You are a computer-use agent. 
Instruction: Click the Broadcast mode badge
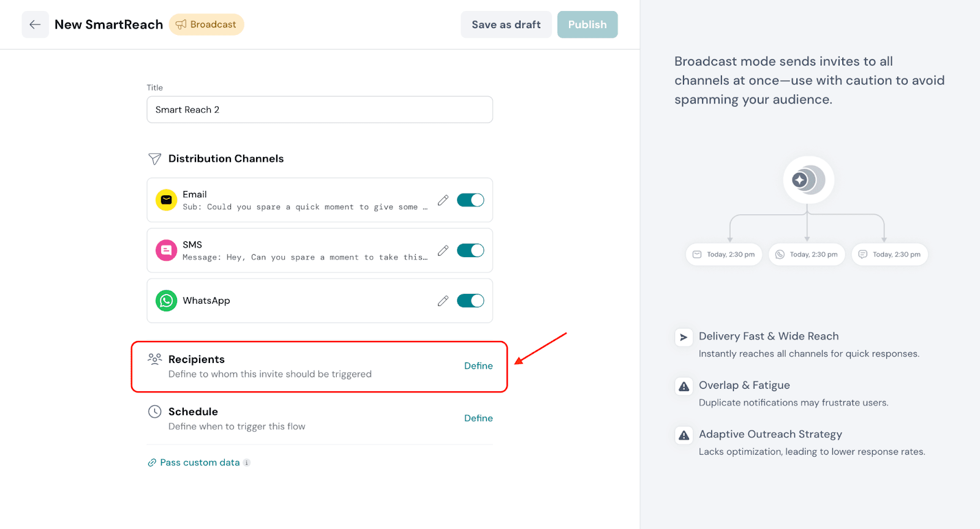click(x=206, y=24)
